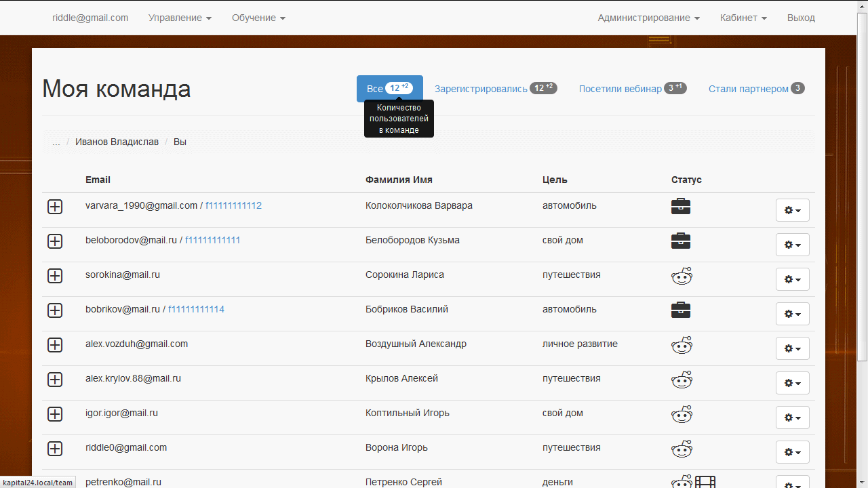
Task: Click the личное развитие goal cell
Action: [x=580, y=344]
